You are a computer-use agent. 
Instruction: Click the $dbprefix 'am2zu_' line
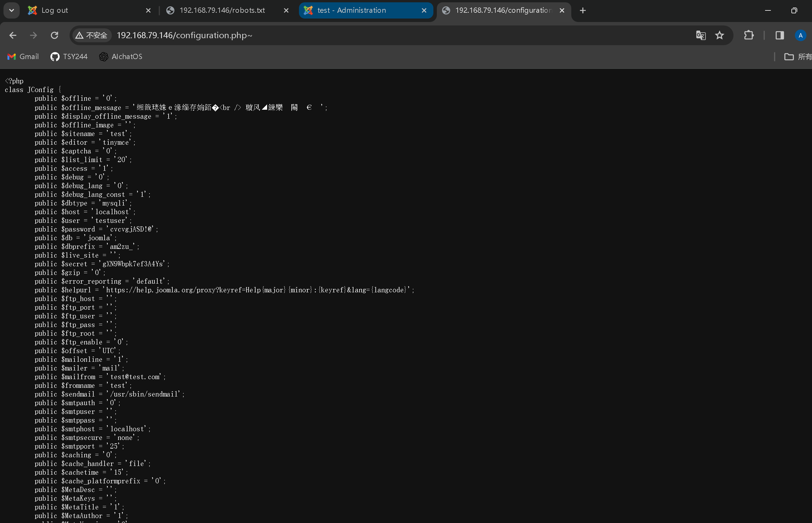click(x=87, y=247)
